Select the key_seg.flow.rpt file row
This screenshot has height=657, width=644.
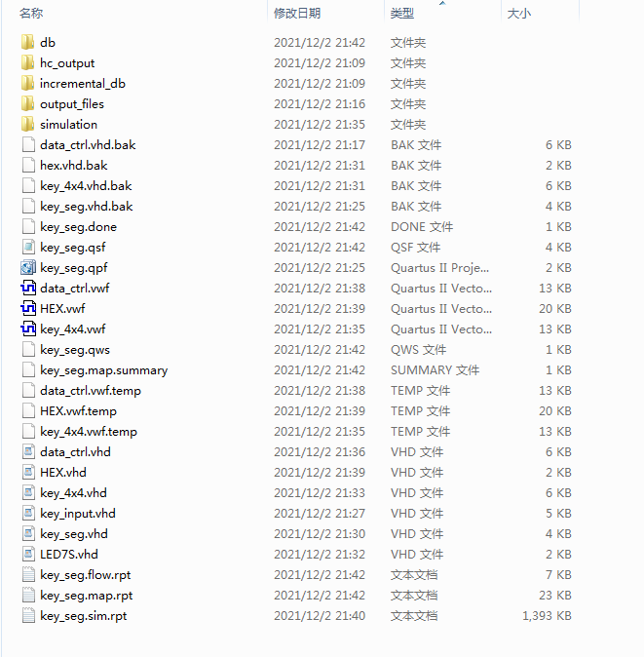(x=297, y=574)
